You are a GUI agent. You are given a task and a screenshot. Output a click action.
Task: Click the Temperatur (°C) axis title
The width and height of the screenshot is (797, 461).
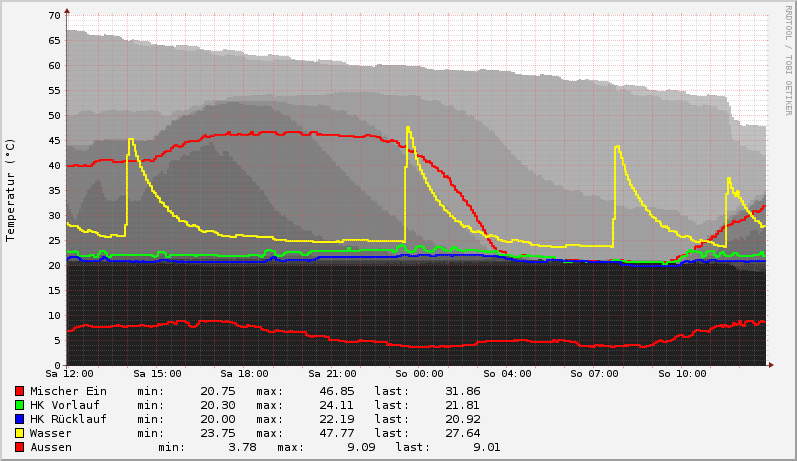pos(11,190)
